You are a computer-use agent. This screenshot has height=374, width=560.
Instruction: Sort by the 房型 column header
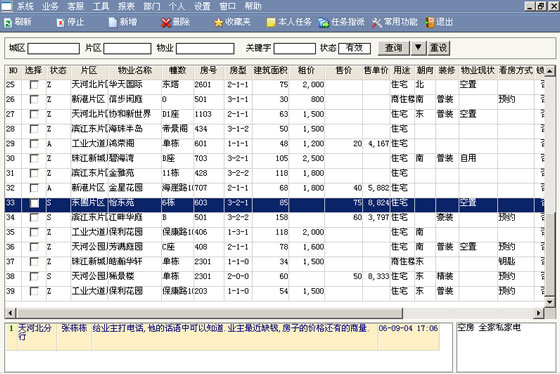click(238, 71)
